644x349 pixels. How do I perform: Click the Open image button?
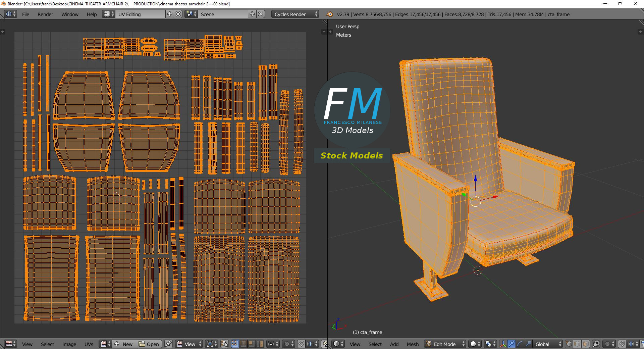[x=149, y=344]
